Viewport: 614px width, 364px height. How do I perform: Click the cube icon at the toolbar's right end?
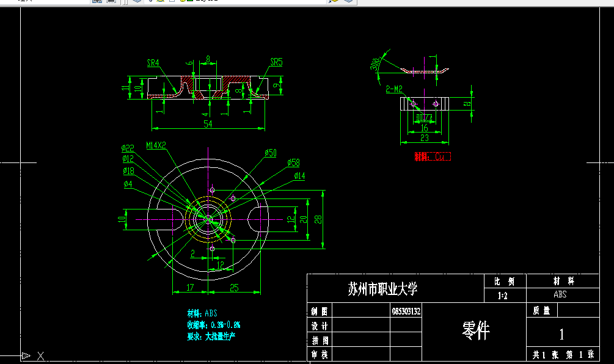[x=349, y=2]
